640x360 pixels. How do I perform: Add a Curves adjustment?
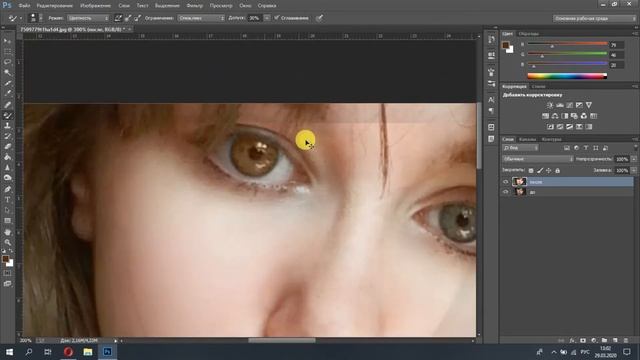coord(569,105)
